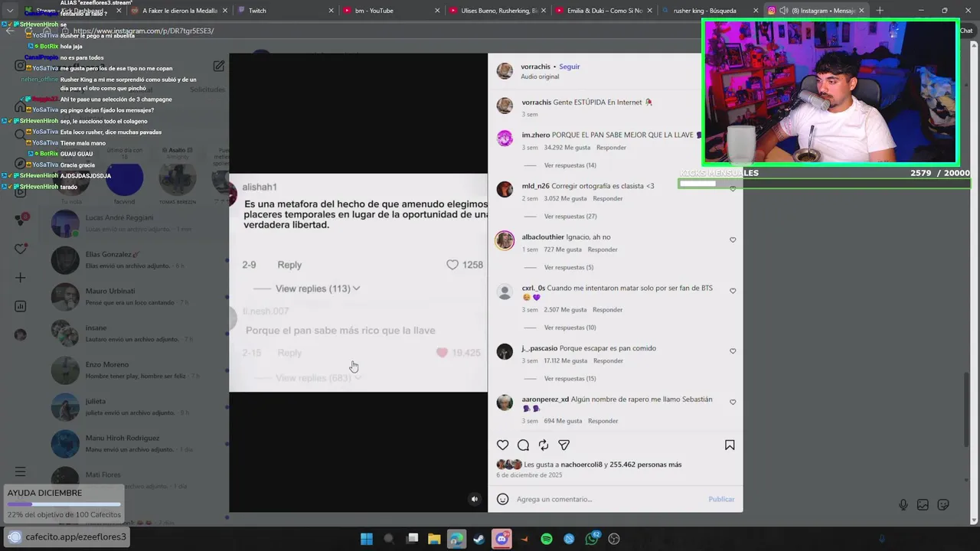Click Publicar to post comment

pos(721,499)
